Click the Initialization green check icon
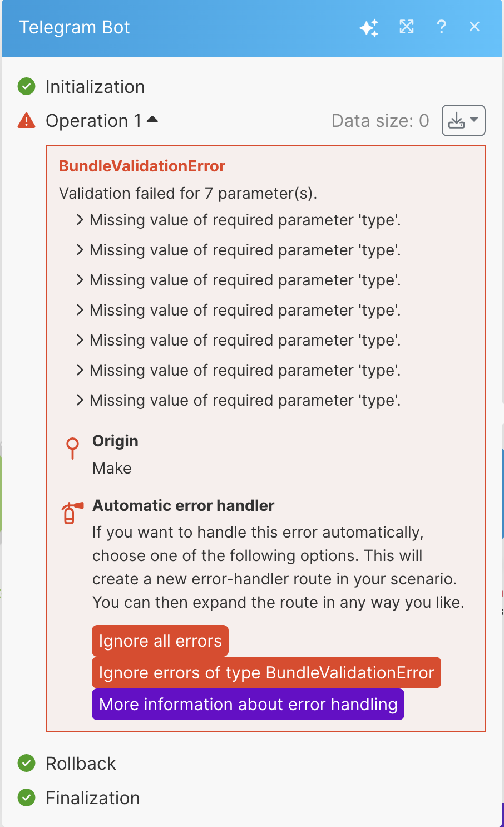This screenshot has width=504, height=827. [x=26, y=87]
